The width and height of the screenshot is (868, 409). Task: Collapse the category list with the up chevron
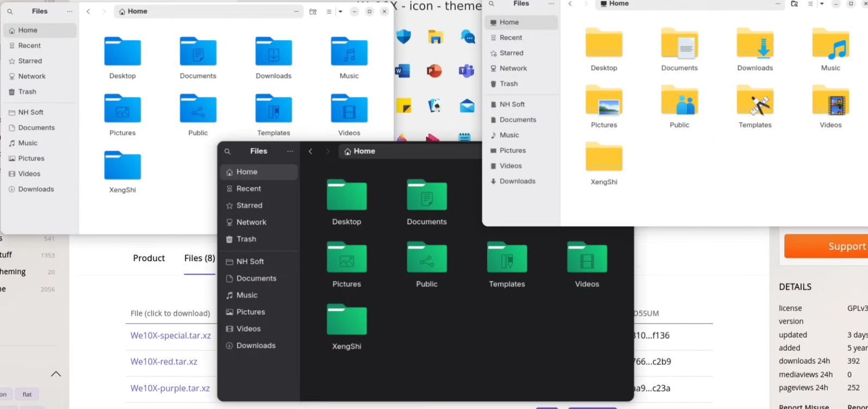55,374
